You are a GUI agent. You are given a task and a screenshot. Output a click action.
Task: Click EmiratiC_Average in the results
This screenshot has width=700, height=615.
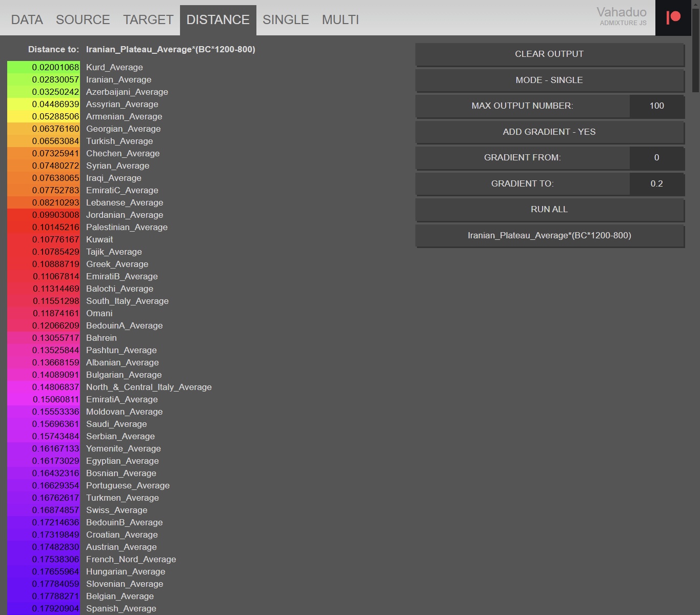click(122, 191)
